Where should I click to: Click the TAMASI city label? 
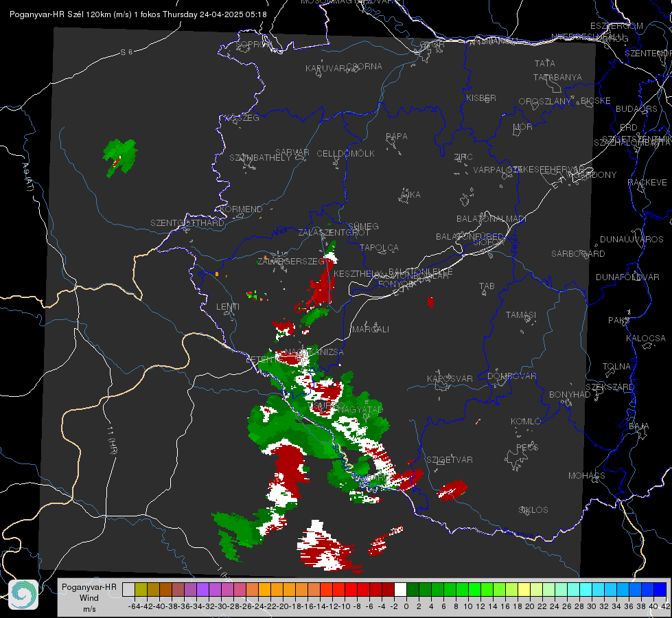pyautogui.click(x=521, y=314)
